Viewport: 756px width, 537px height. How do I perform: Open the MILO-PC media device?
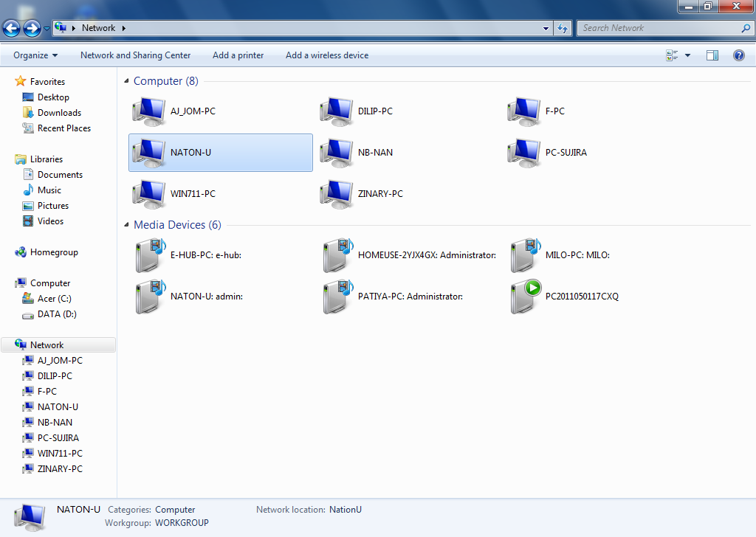click(x=525, y=255)
